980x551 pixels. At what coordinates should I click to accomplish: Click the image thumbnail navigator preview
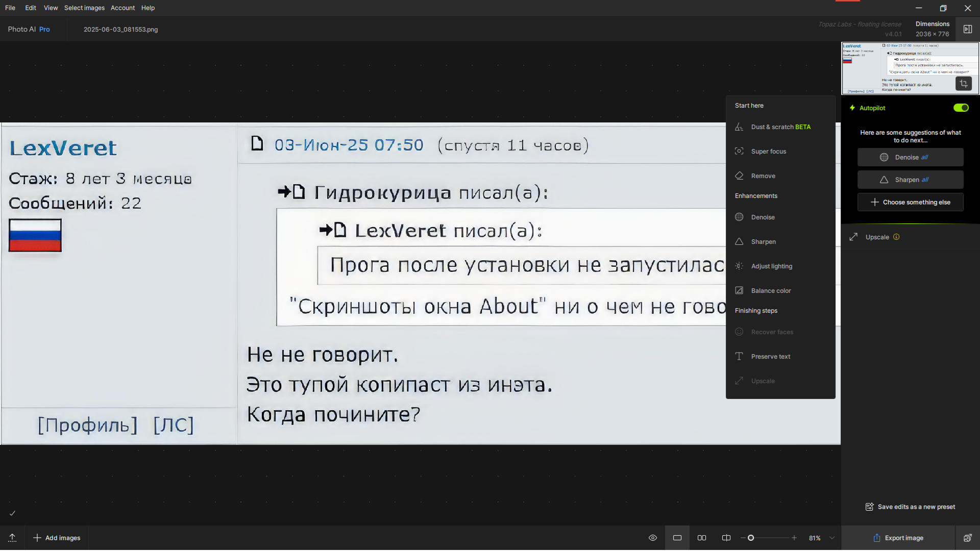[x=898, y=68]
